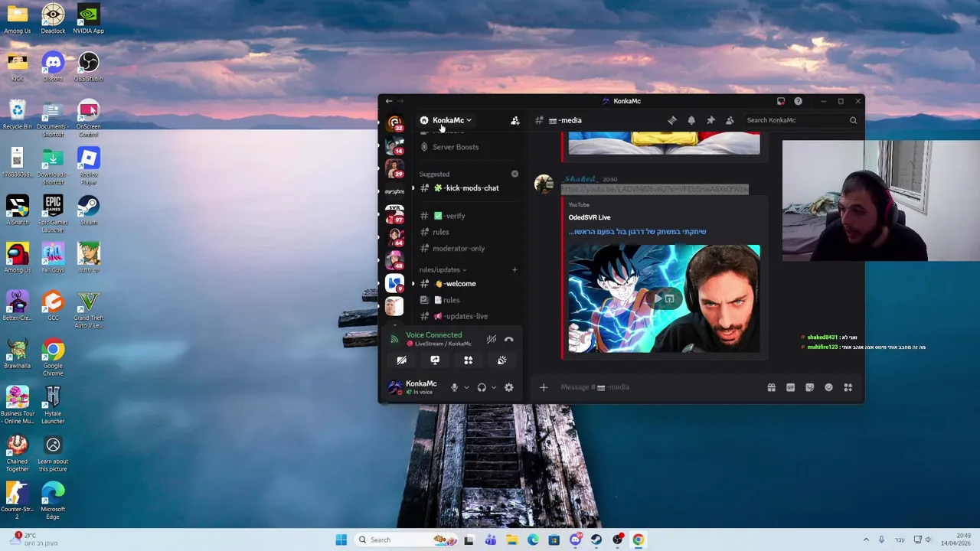Image resolution: width=980 pixels, height=551 pixels.
Task: Mute the microphone in the user panel
Action: pyautogui.click(x=454, y=387)
